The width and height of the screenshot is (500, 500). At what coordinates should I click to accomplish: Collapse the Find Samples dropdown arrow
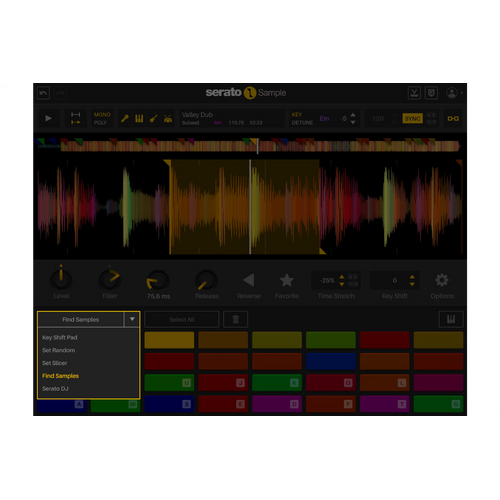(x=132, y=319)
